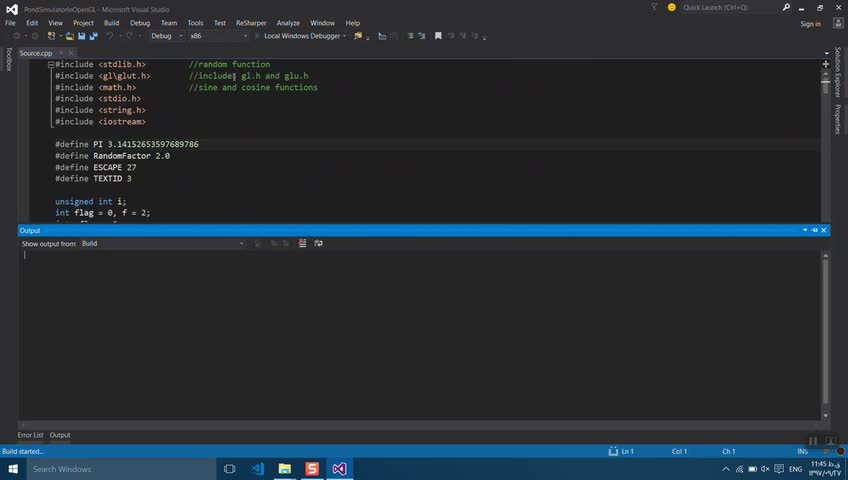Viewport: 848px width, 480px height.
Task: Click the uncomment selected lines icon
Action: point(422,36)
